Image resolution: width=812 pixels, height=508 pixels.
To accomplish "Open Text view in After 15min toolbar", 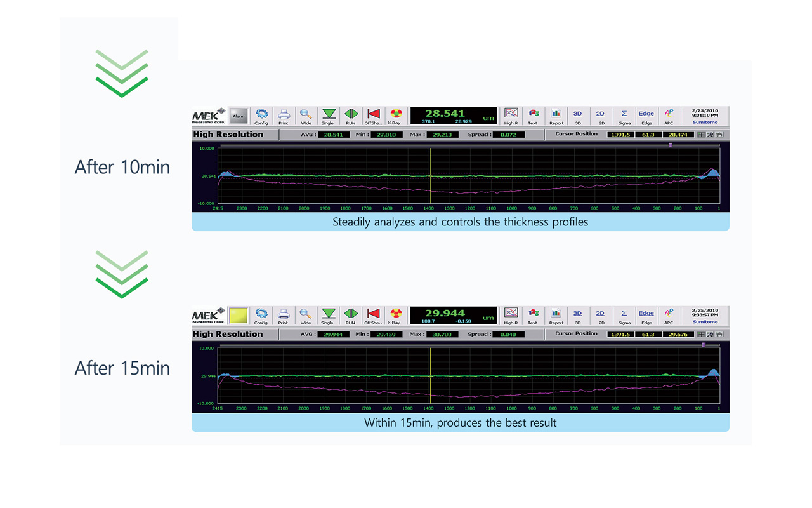I will pos(533,316).
